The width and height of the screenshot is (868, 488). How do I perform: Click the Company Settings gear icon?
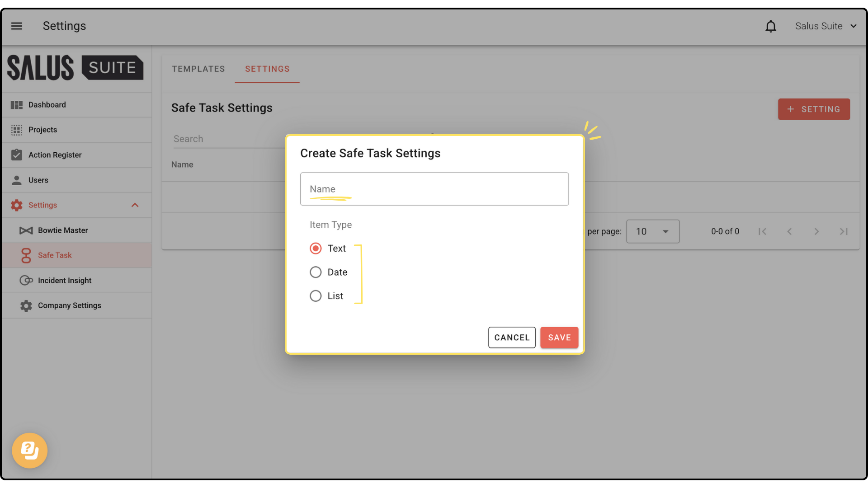(x=26, y=306)
